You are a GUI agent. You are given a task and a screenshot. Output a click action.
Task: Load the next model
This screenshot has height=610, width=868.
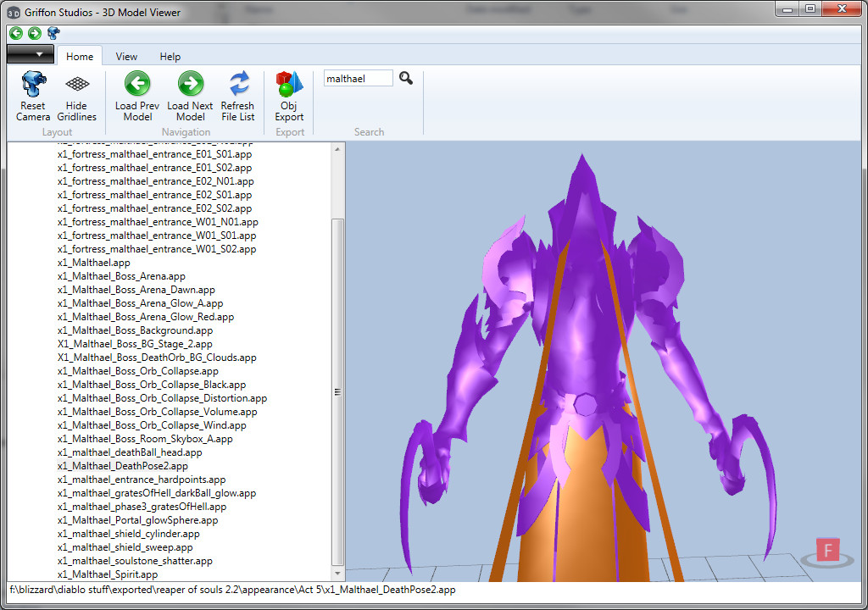tap(190, 96)
